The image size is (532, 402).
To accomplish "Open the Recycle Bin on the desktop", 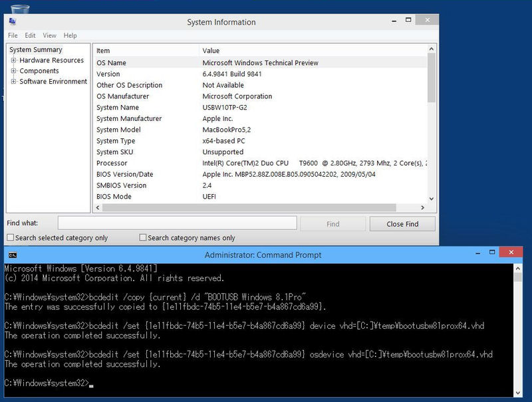I will click(20, 9).
